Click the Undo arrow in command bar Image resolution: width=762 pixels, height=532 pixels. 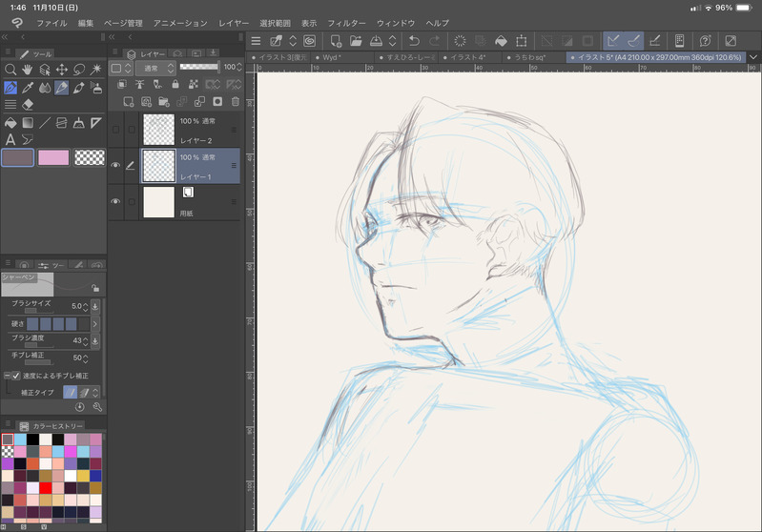pyautogui.click(x=414, y=41)
